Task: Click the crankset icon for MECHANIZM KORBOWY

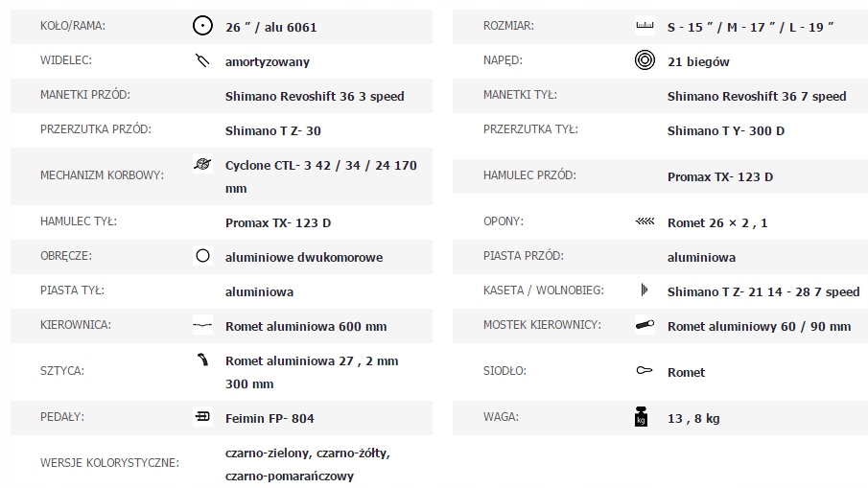Action: 201,165
